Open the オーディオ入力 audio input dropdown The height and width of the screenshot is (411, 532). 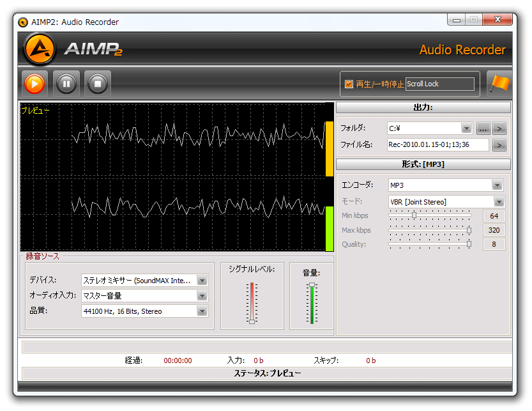tap(202, 296)
